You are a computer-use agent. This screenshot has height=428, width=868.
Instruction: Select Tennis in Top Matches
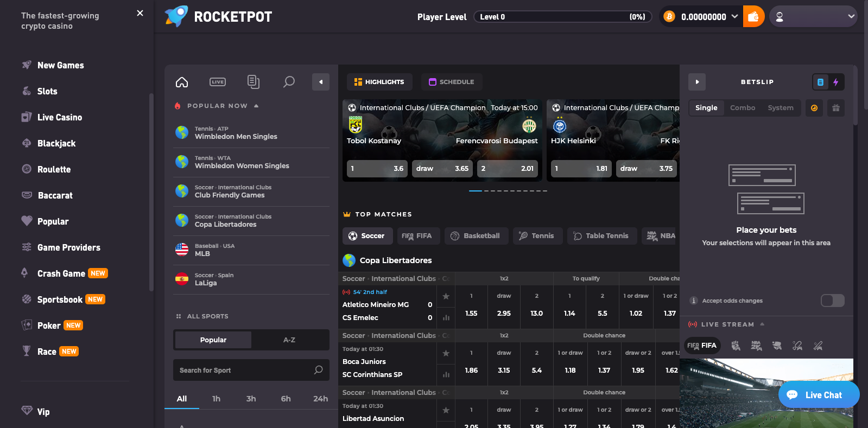(537, 236)
